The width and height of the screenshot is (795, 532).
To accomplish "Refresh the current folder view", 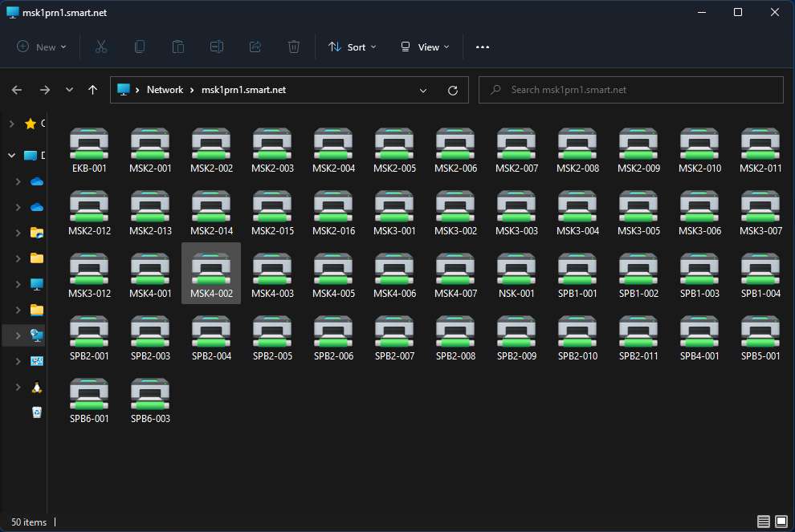I will pyautogui.click(x=453, y=91).
